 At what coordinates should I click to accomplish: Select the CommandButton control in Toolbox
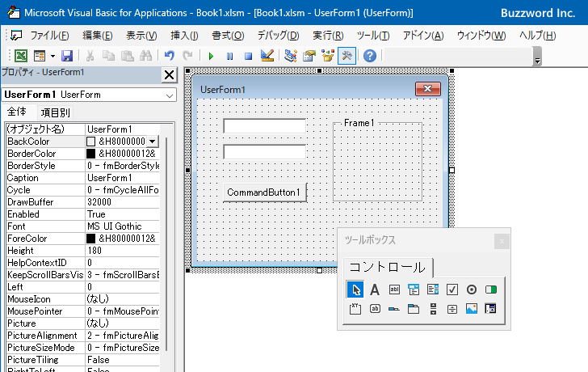375,309
